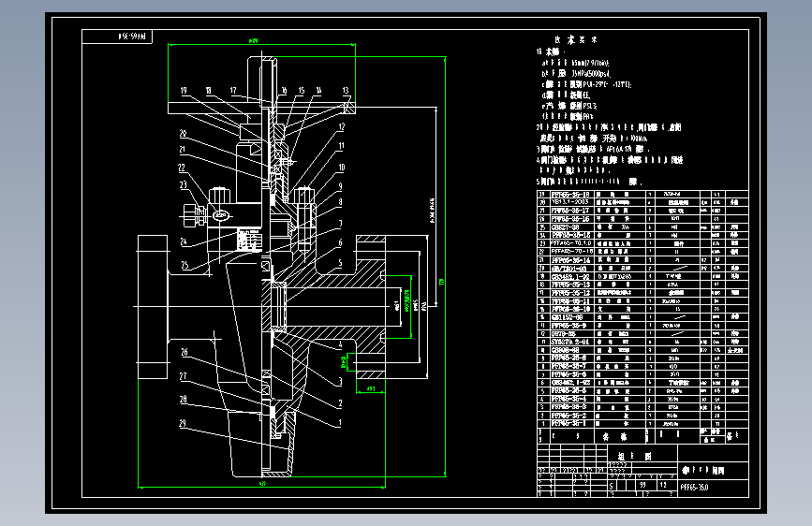Click part callout 5 on the valve drawing
Viewport: 812px width, 526px height.
[340, 263]
